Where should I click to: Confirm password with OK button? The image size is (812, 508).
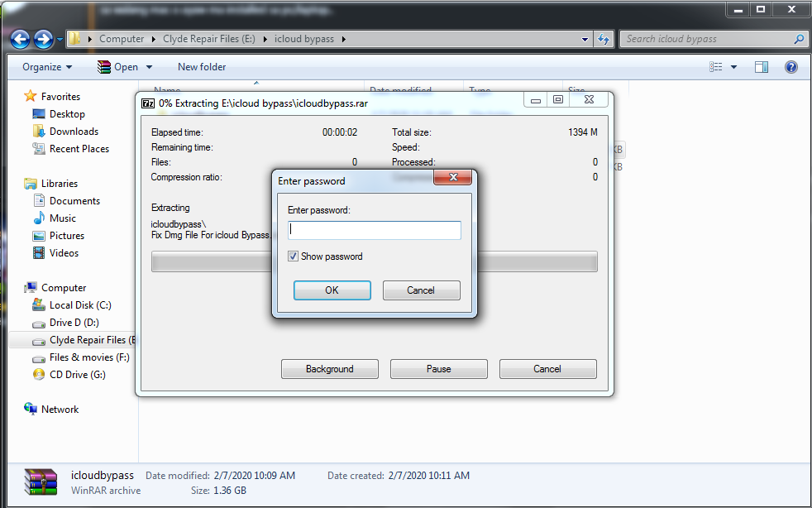(x=332, y=290)
